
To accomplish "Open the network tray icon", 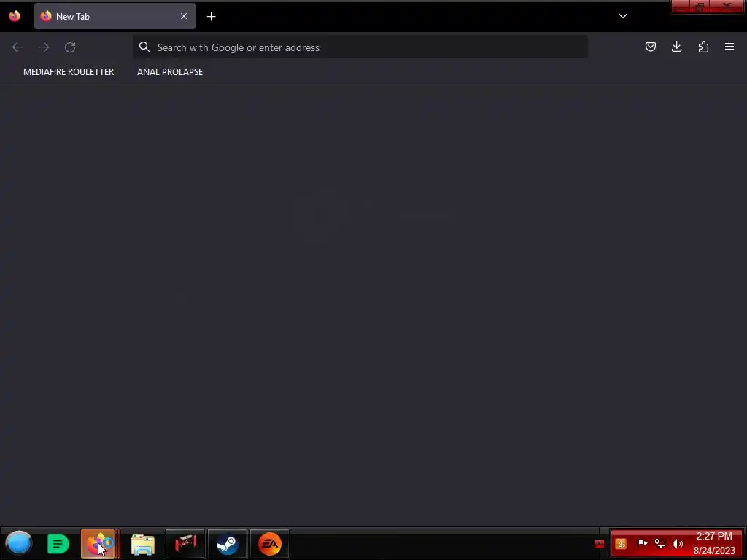I will pyautogui.click(x=660, y=543).
